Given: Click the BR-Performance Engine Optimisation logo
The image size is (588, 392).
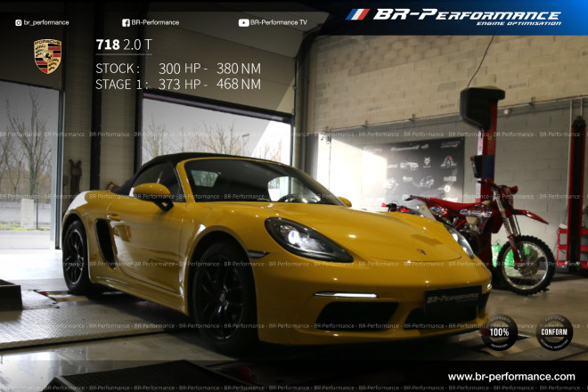Looking at the screenshot, I should (x=467, y=15).
